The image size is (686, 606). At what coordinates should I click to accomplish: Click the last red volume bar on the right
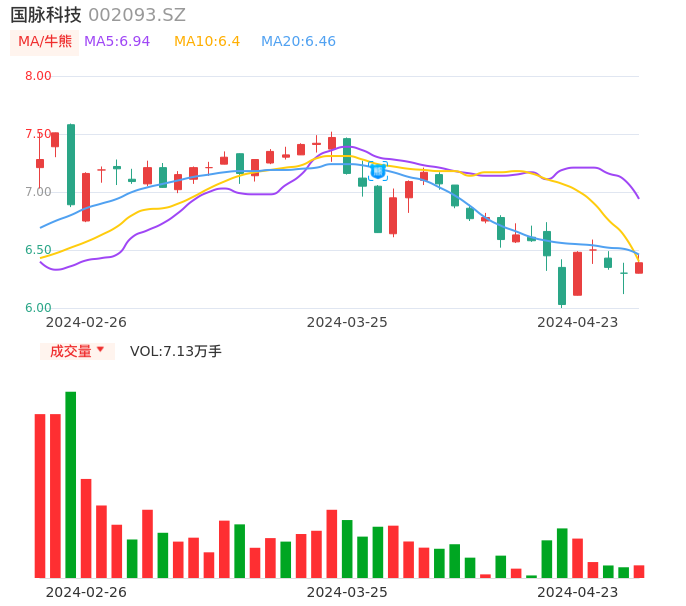[x=639, y=571]
